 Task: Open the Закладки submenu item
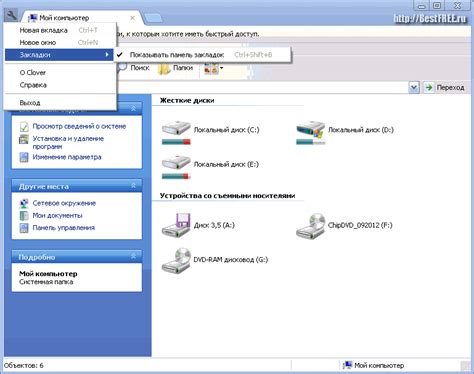[x=59, y=55]
